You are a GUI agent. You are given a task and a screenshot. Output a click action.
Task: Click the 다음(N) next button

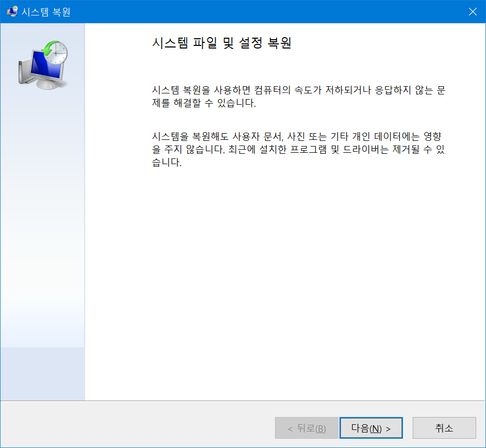(x=371, y=428)
